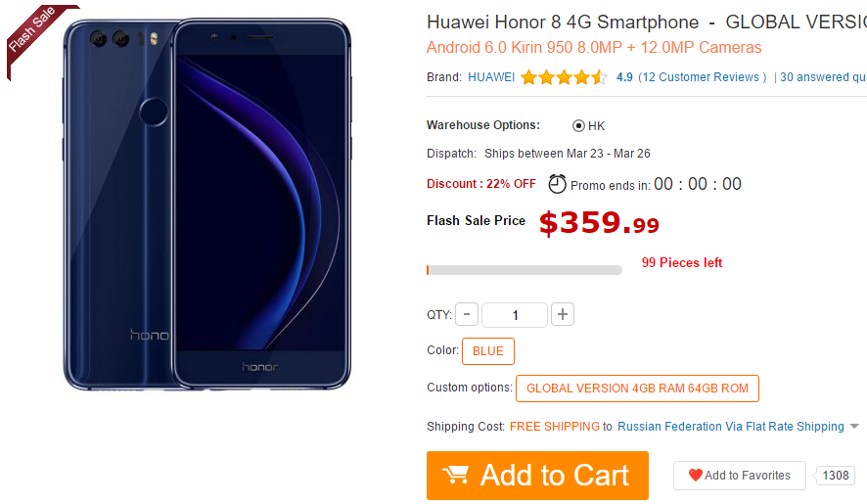Click the Add to Cart button
The width and height of the screenshot is (867, 504).
[x=537, y=476]
